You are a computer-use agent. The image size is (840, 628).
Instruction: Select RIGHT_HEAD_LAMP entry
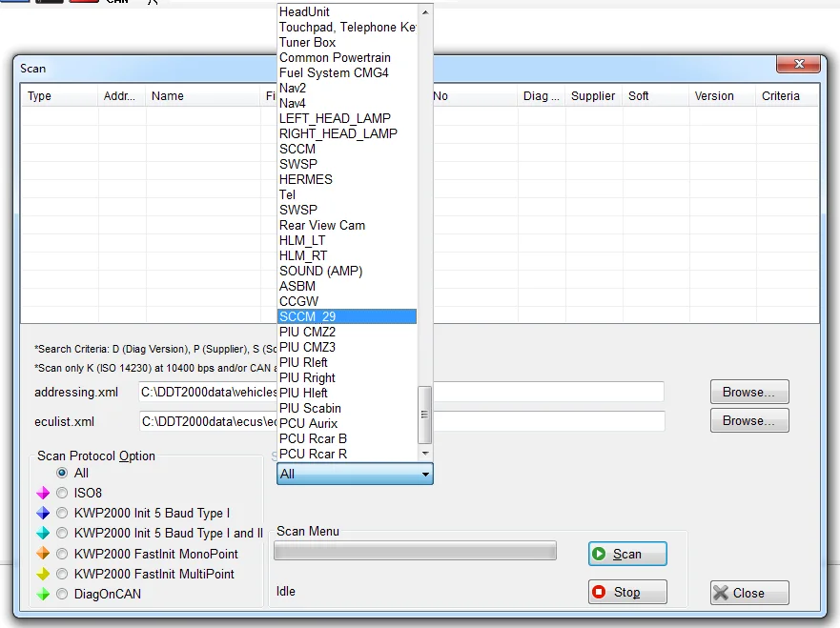click(347, 133)
